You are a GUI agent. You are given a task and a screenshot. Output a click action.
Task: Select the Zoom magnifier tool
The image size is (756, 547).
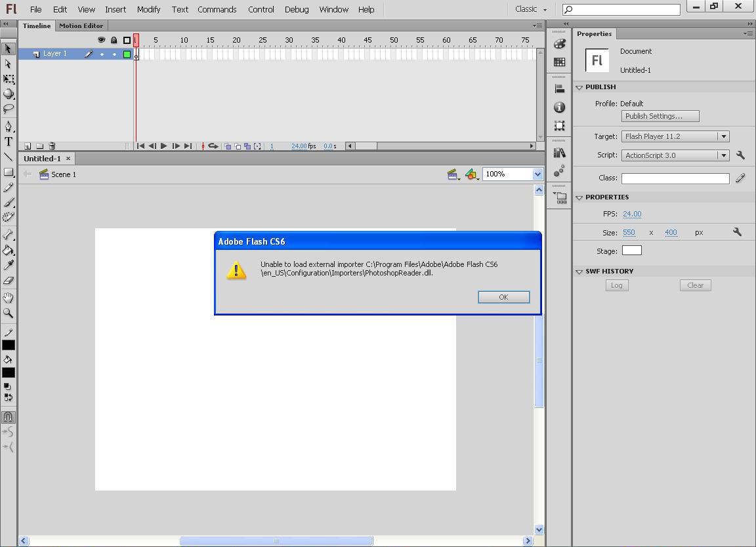point(9,314)
